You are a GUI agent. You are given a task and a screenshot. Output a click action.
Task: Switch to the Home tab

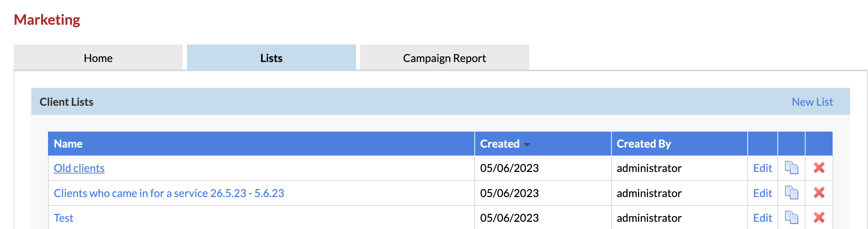pos(98,58)
